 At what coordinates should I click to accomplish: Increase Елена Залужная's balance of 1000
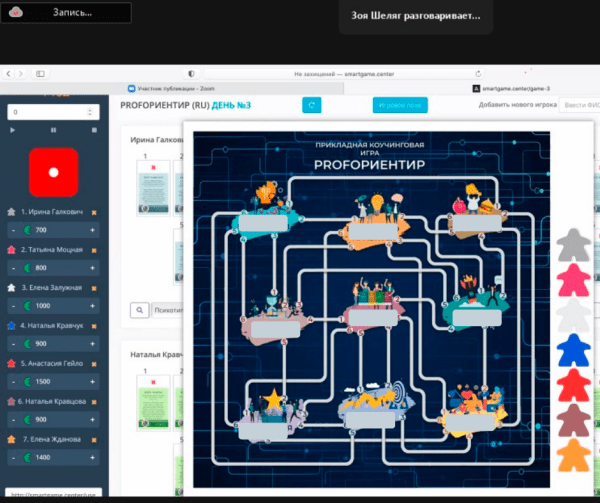coord(92,306)
